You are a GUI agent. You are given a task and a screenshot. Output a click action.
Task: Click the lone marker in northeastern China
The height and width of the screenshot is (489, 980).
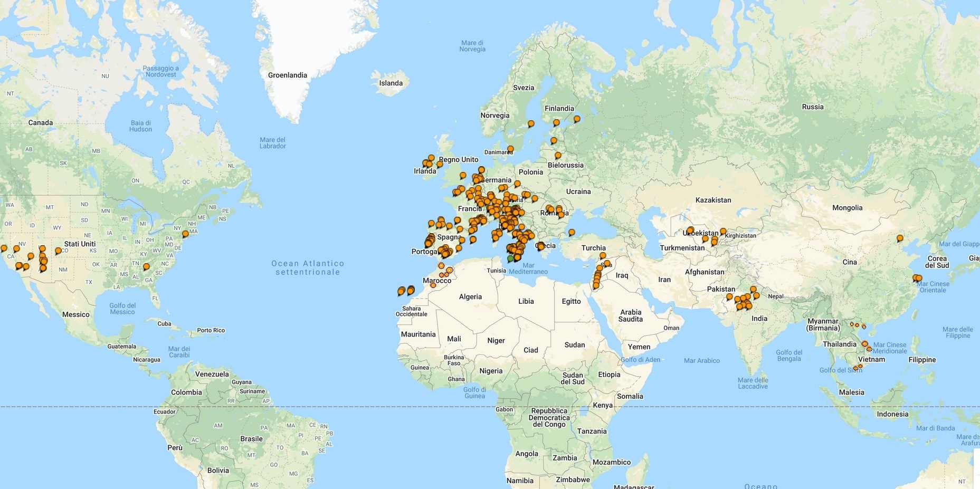coord(900,238)
